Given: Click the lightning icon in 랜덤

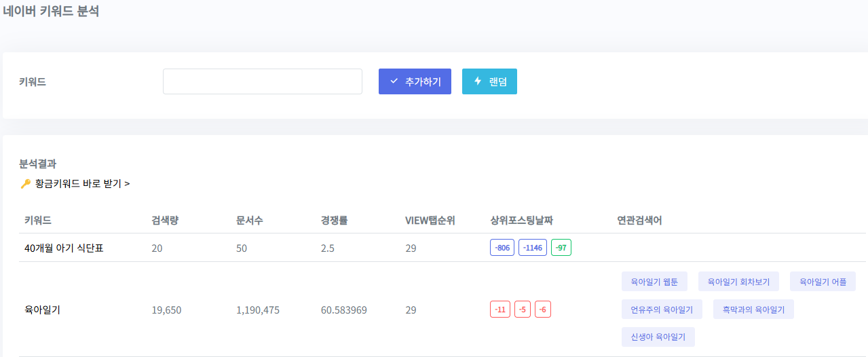Looking at the screenshot, I should coord(478,81).
